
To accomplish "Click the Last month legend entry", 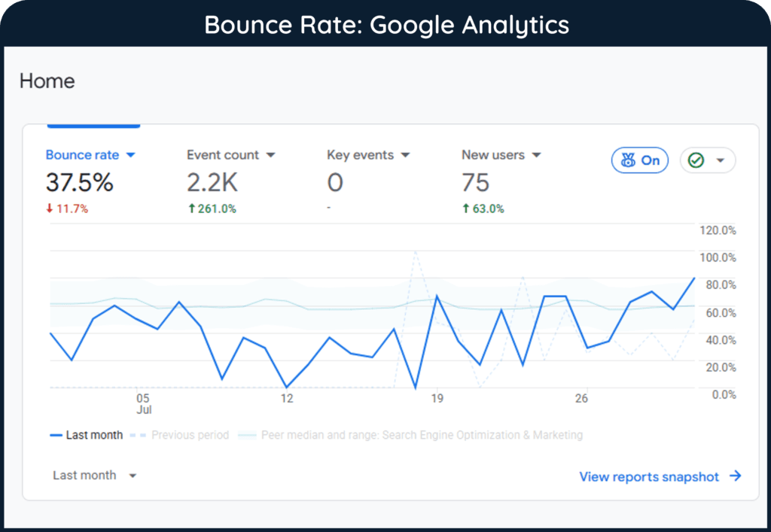I will tap(87, 435).
